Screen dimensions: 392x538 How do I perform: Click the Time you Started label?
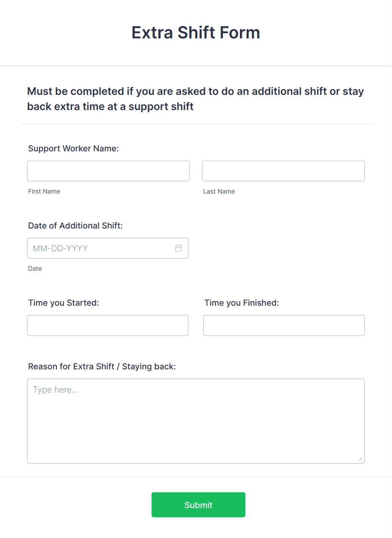point(63,302)
